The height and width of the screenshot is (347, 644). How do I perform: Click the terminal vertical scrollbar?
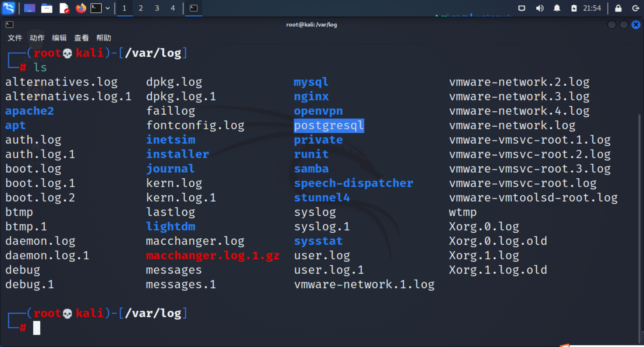[640, 229]
